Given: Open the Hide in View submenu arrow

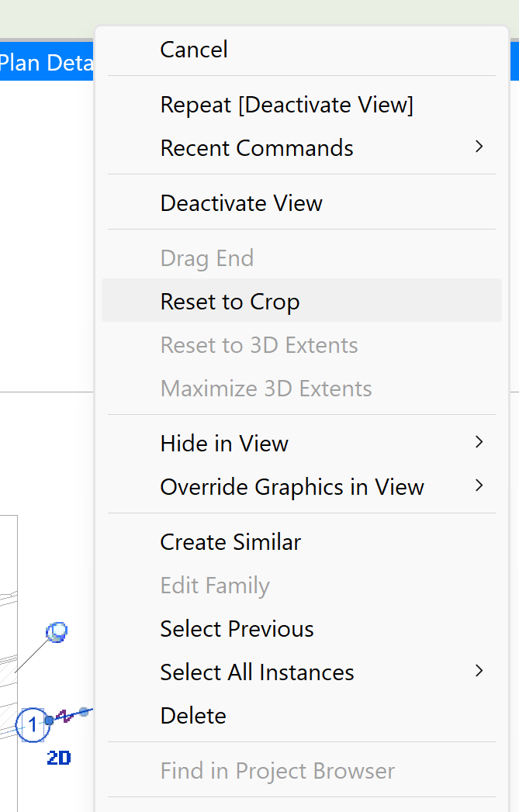Looking at the screenshot, I should point(479,443).
